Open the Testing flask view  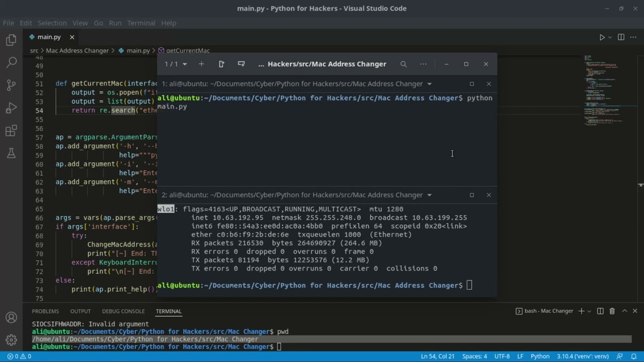11,153
